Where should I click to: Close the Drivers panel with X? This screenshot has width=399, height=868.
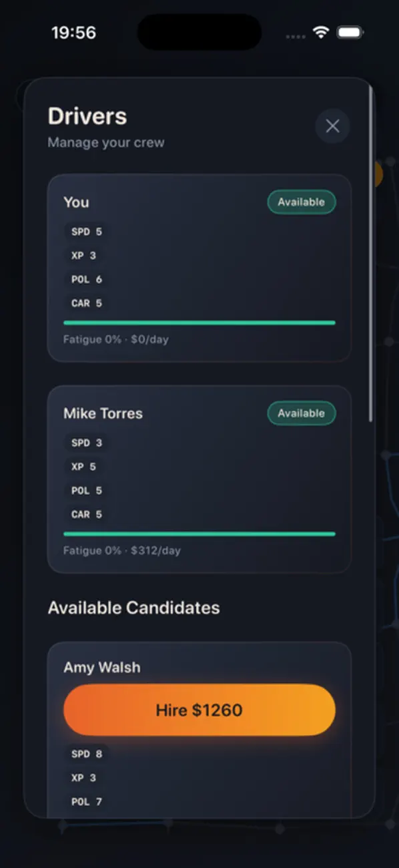click(332, 126)
